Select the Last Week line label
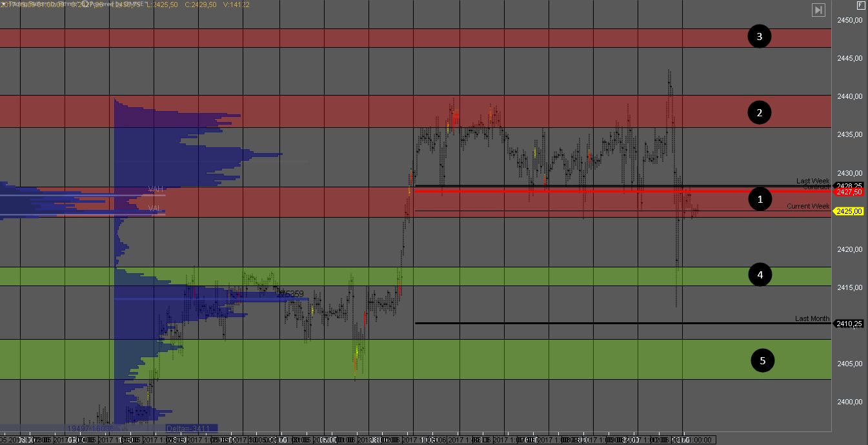The width and height of the screenshot is (868, 445). pyautogui.click(x=812, y=181)
